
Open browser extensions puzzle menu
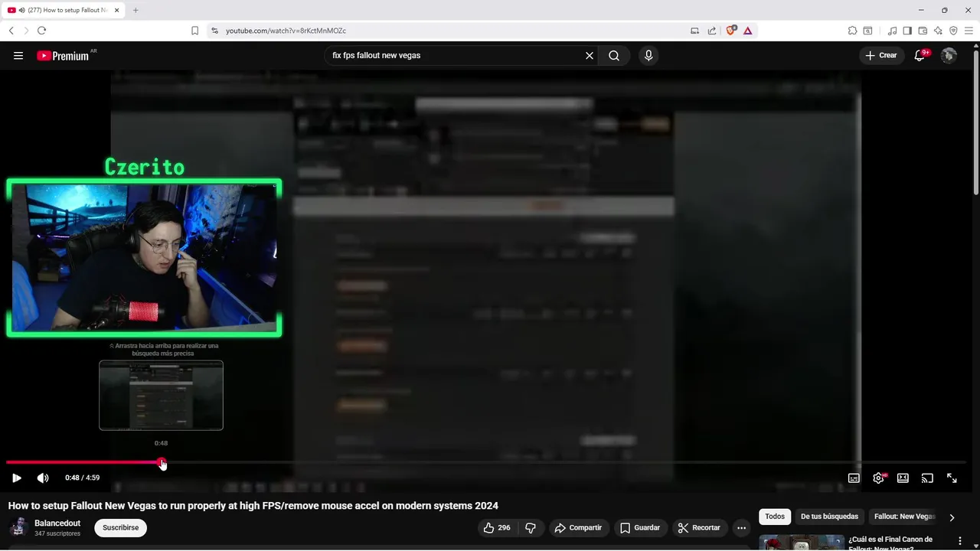coord(852,31)
